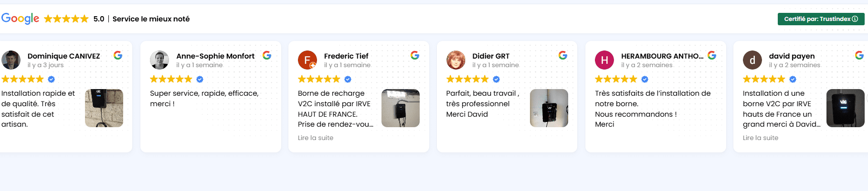Click verified badge on Frederic Tief's review
Viewport: 868px width, 191px height.
[x=348, y=79]
